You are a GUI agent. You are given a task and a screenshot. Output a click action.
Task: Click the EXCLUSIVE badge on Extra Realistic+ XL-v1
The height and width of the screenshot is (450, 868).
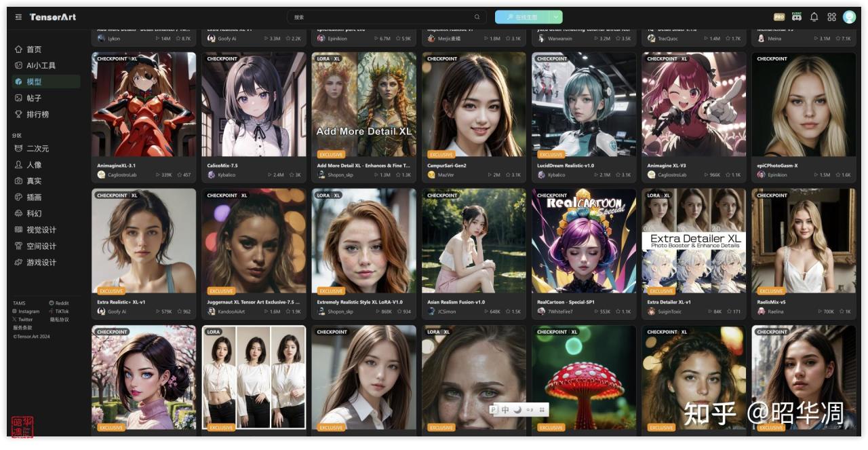pyautogui.click(x=111, y=291)
